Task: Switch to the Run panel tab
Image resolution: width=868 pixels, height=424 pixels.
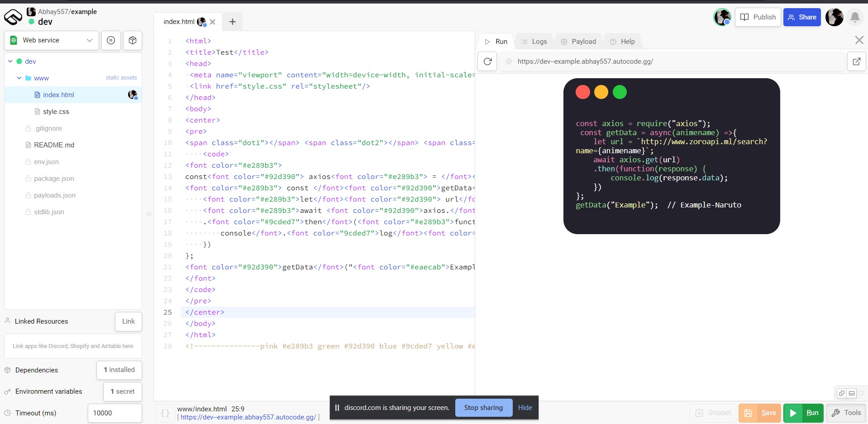Action: (496, 42)
